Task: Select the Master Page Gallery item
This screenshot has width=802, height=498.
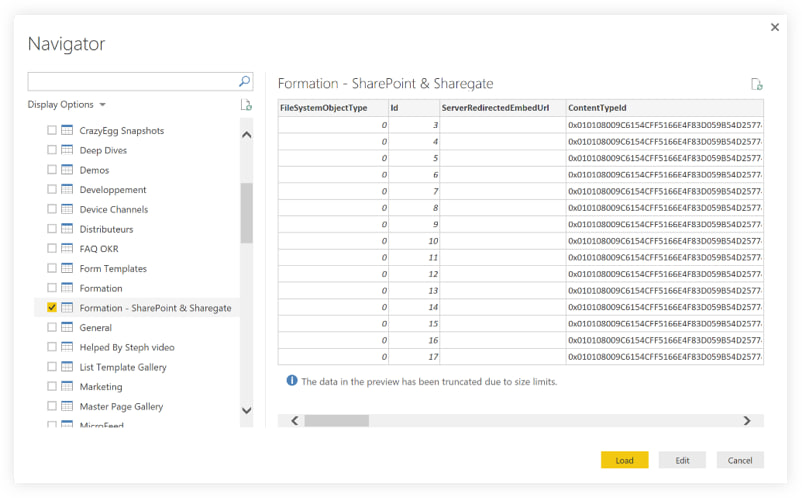Action: (121, 407)
